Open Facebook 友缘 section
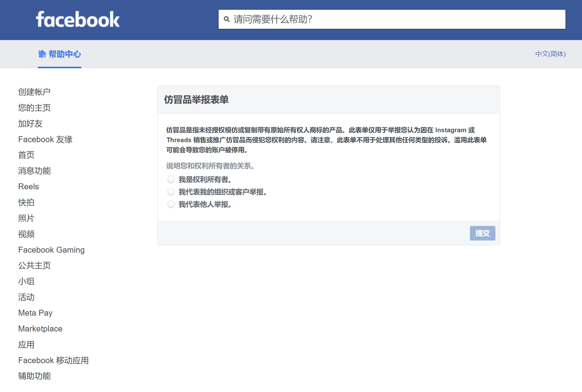Image resolution: width=582 pixels, height=392 pixels. click(45, 139)
